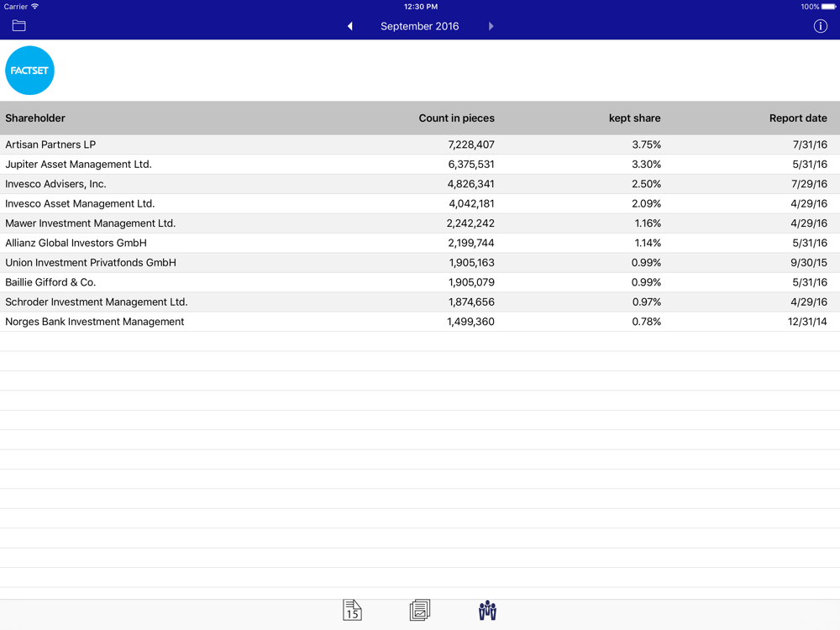Viewport: 840px width, 630px height.
Task: Select Schroder Investment Management Ltd. row
Action: pos(420,302)
